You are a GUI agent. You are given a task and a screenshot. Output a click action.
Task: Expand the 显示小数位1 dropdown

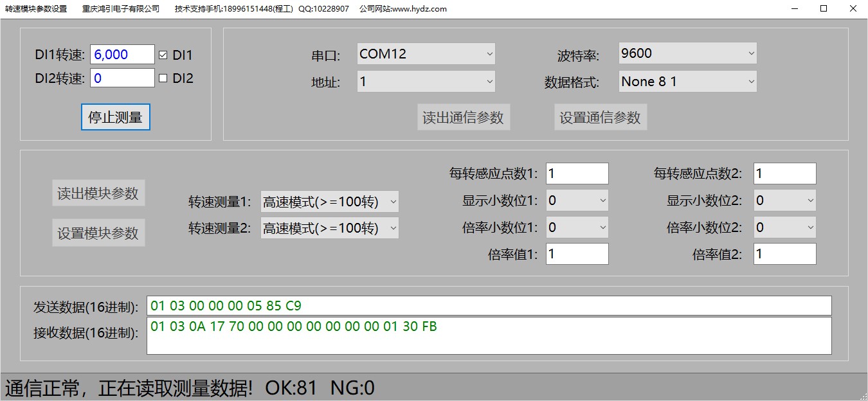[577, 201]
